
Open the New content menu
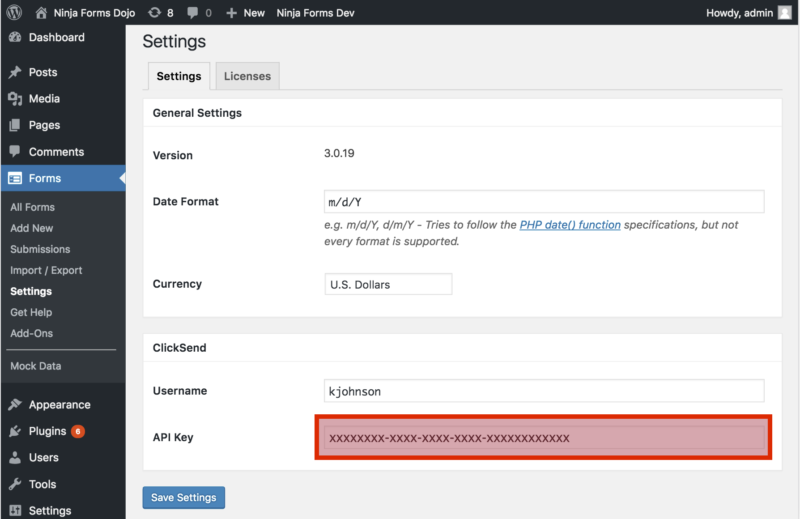click(x=254, y=13)
